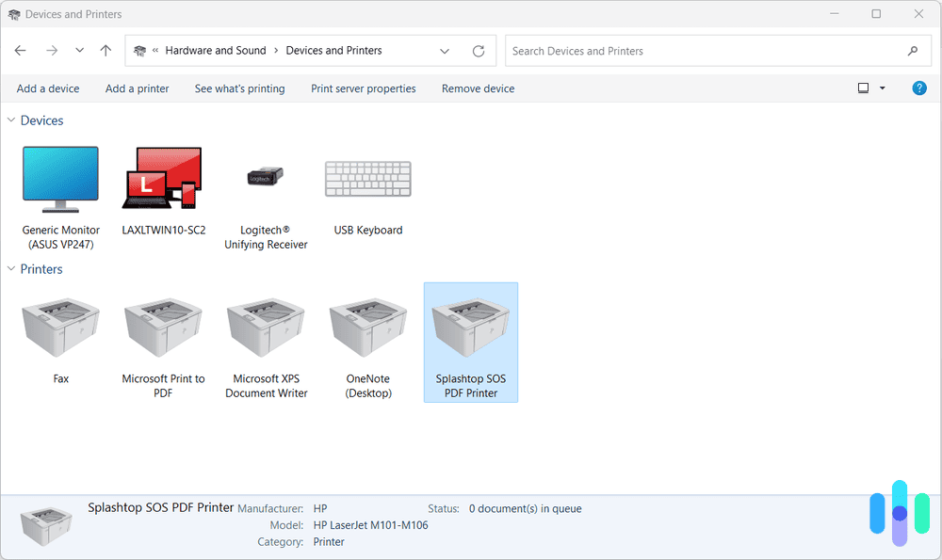Click the Splashtop SOS PDF Printer icon
The image size is (942, 560).
tap(470, 325)
